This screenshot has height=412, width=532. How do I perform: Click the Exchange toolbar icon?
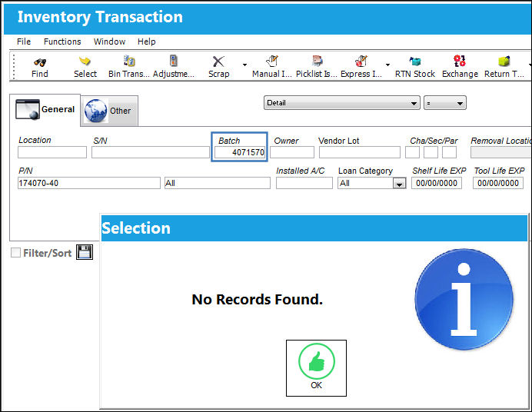point(460,61)
